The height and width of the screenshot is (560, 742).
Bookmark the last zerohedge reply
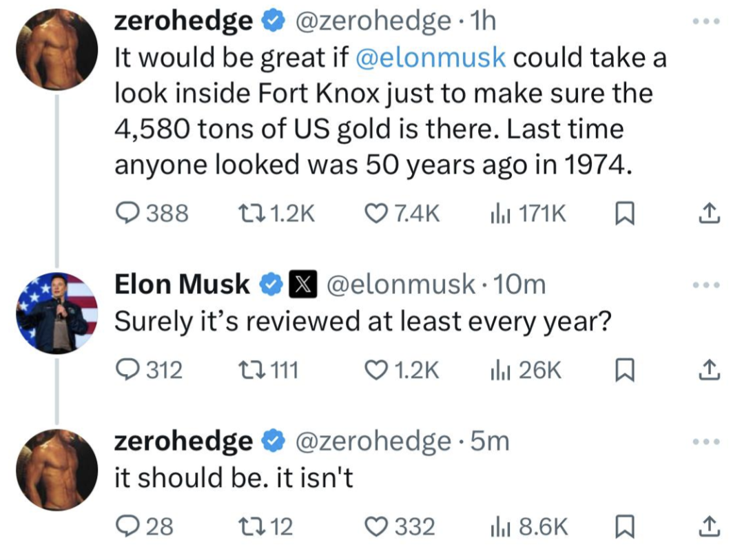[622, 527]
